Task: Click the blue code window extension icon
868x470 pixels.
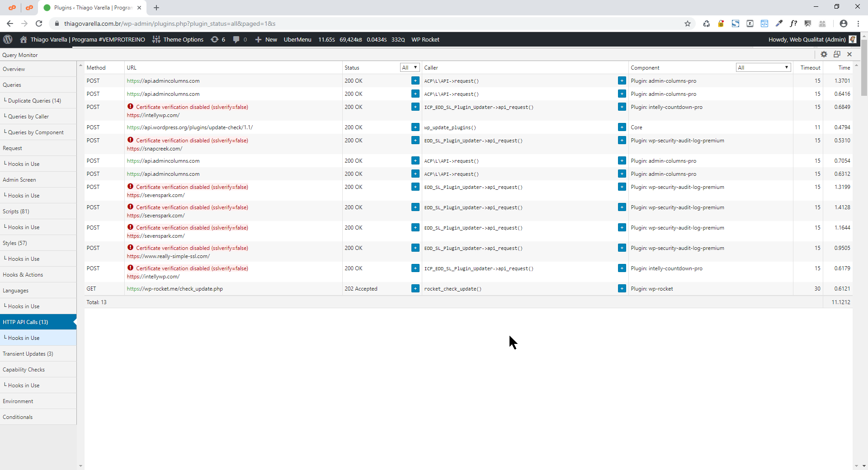Action: tap(764, 23)
